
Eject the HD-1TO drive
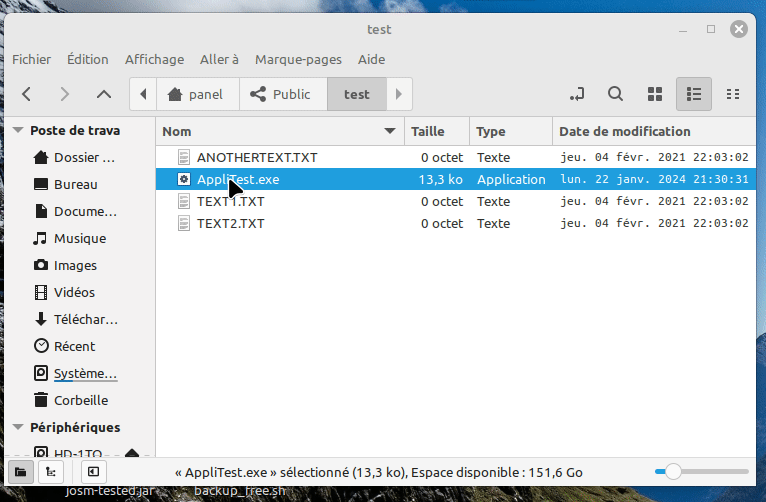pos(132,453)
